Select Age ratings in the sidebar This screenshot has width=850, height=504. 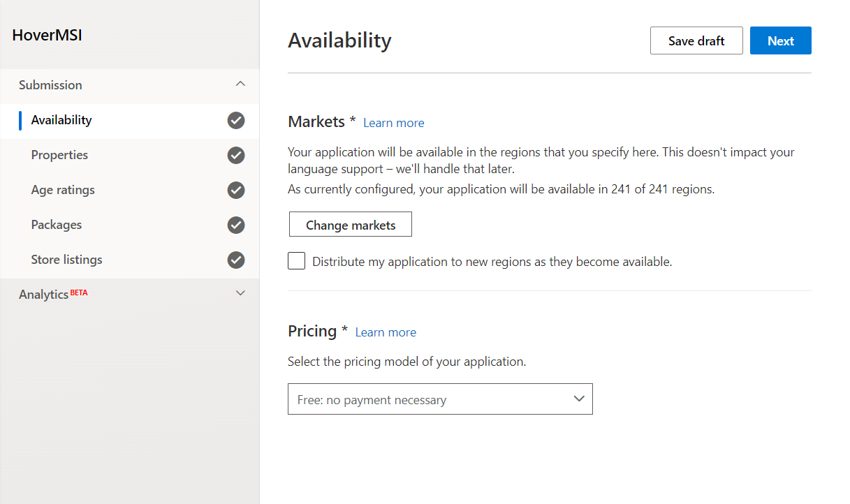(x=129, y=191)
